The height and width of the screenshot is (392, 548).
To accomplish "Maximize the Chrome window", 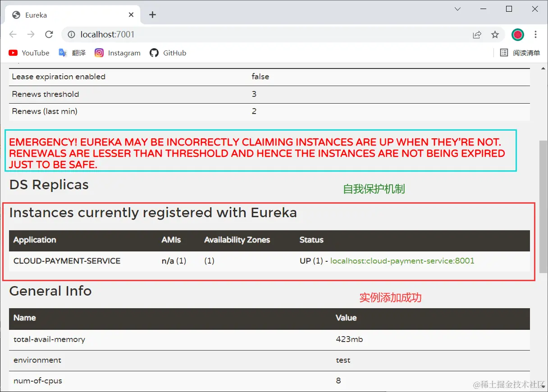I will [509, 9].
